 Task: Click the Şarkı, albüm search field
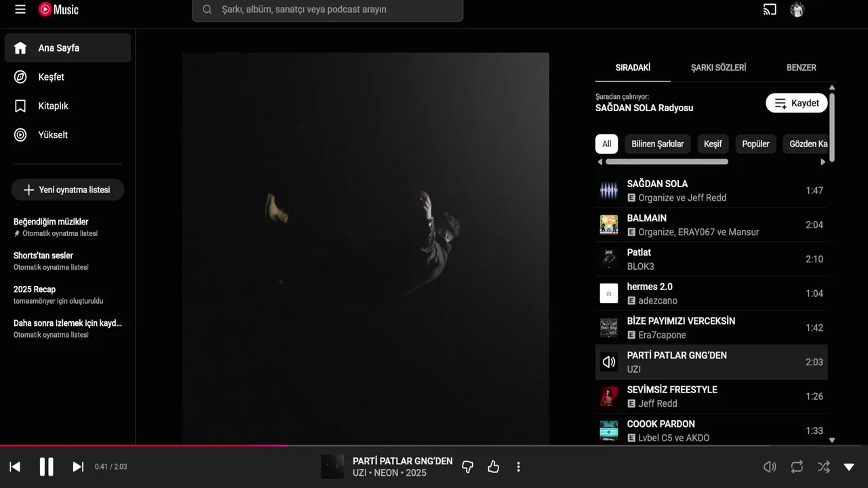pyautogui.click(x=328, y=9)
